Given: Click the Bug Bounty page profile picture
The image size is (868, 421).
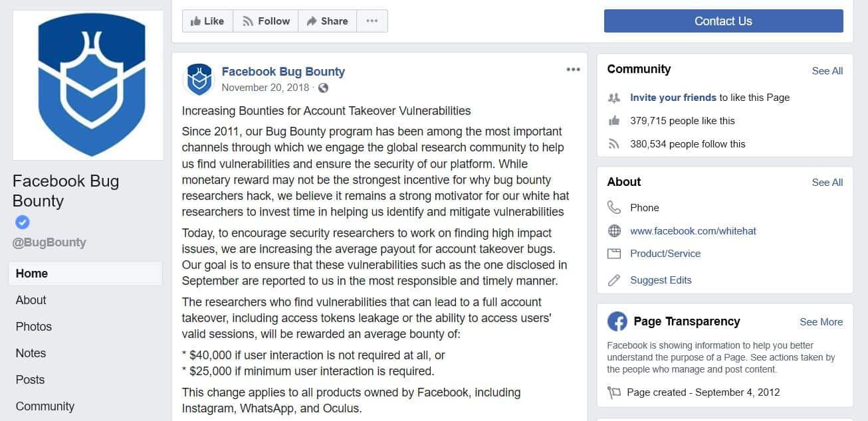Looking at the screenshot, I should point(88,85).
